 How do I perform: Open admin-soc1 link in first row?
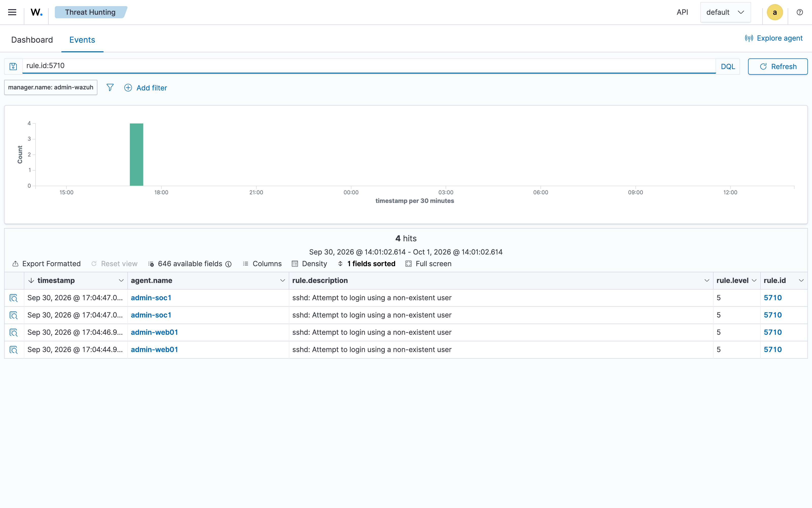click(x=151, y=298)
